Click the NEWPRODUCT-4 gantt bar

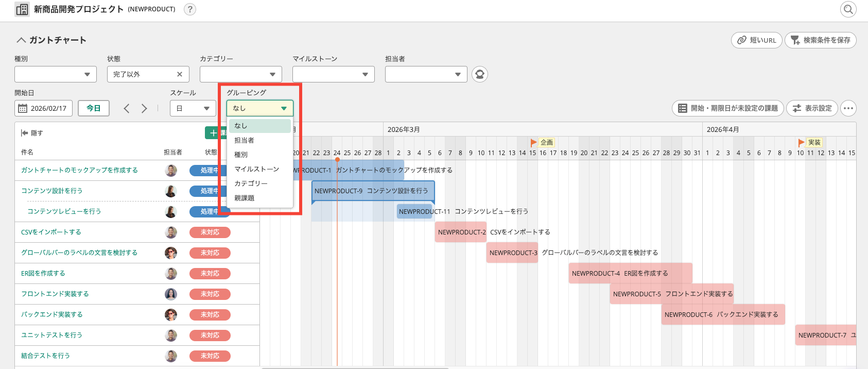631,273
